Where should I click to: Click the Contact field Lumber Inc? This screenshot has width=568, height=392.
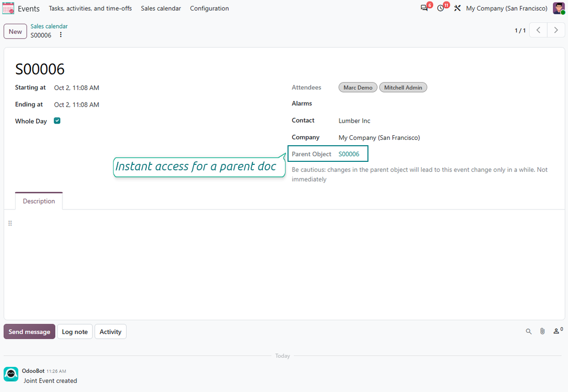(x=354, y=121)
